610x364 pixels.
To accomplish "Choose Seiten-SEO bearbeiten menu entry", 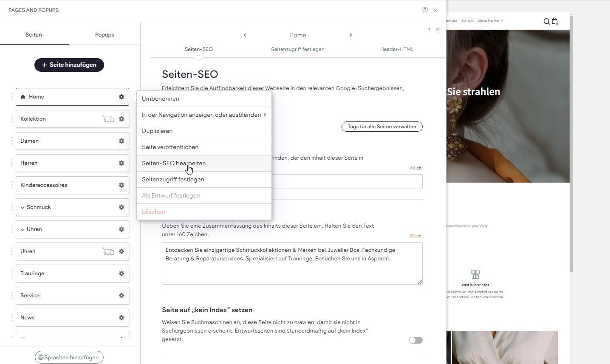I will click(204, 163).
